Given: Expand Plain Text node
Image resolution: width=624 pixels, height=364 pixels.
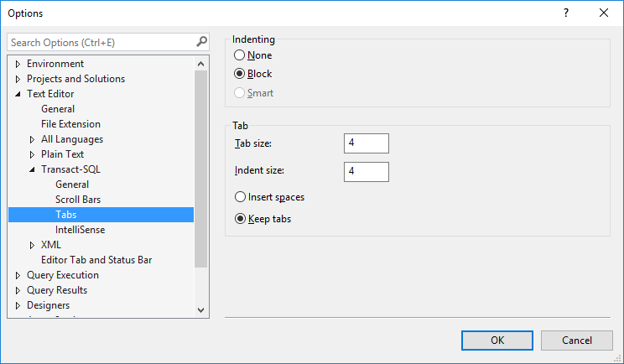Looking at the screenshot, I should [x=32, y=154].
